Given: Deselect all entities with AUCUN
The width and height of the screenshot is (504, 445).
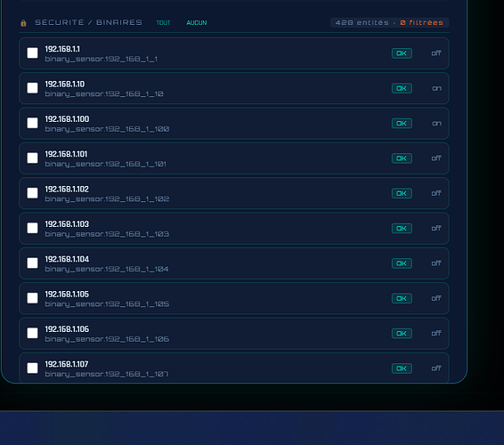Looking at the screenshot, I should point(197,23).
